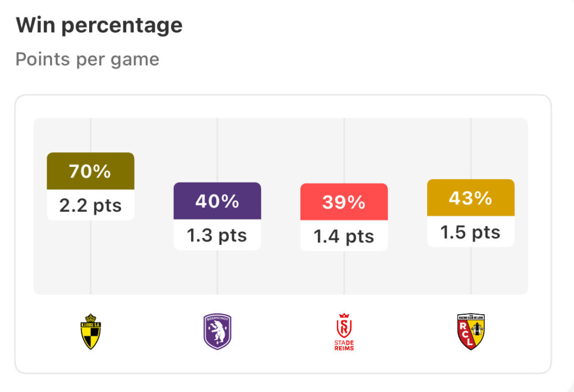This screenshot has height=392, width=574.
Task: Select the Stade Reims team logo
Action: click(x=344, y=332)
